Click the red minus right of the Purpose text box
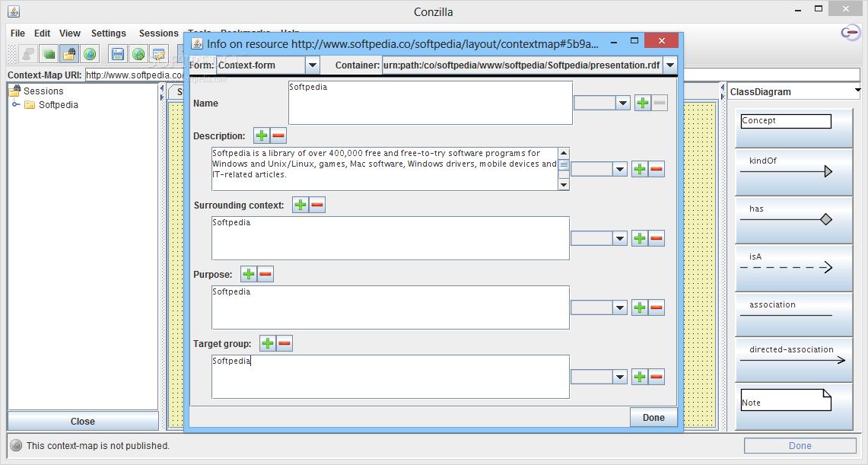The image size is (868, 465). click(x=657, y=307)
